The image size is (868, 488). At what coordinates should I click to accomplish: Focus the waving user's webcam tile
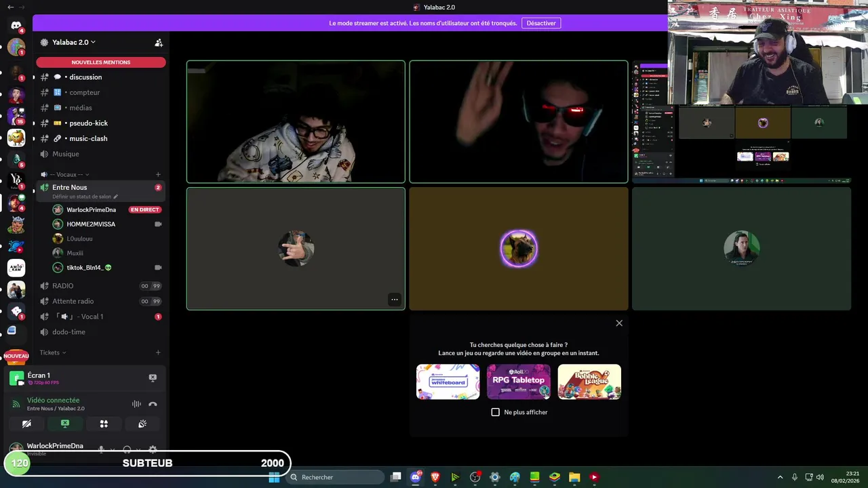519,122
